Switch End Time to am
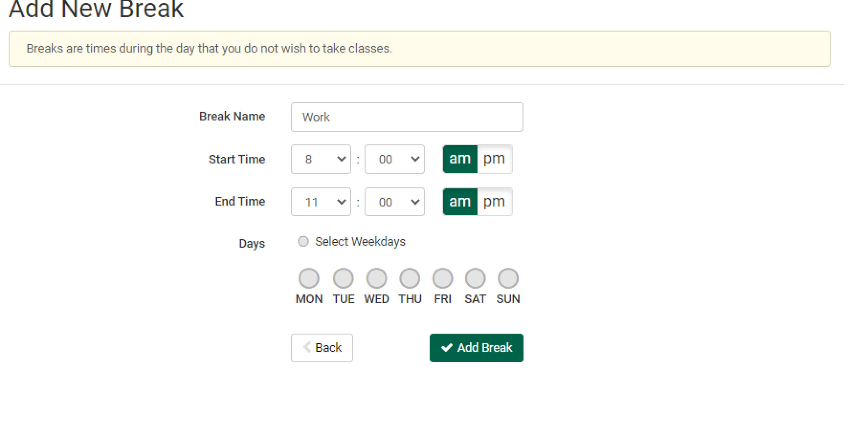Viewport: 868px width, 435px height. pos(459,202)
